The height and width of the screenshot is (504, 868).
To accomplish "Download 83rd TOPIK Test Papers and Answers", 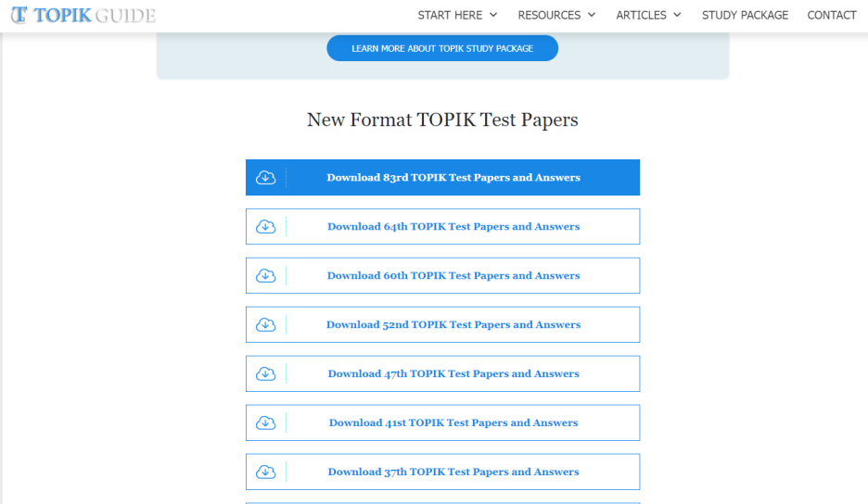I will [443, 178].
